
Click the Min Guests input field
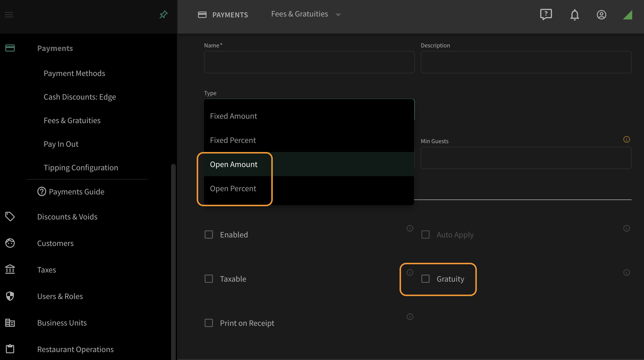click(526, 158)
